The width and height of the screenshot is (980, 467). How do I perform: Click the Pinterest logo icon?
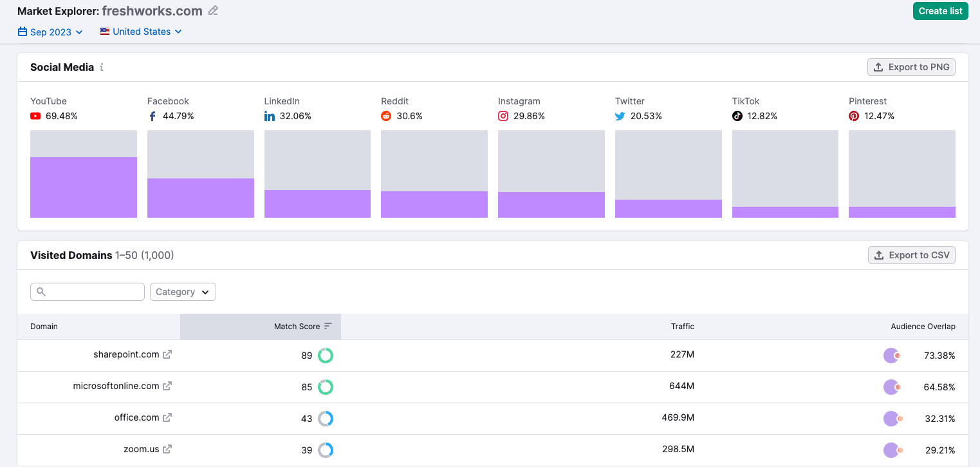click(x=854, y=116)
